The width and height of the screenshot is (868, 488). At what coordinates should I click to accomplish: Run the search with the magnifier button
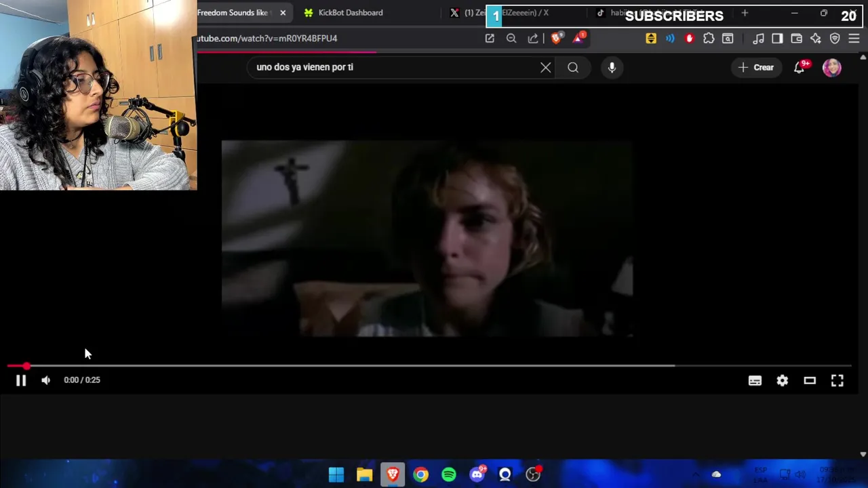coord(573,67)
